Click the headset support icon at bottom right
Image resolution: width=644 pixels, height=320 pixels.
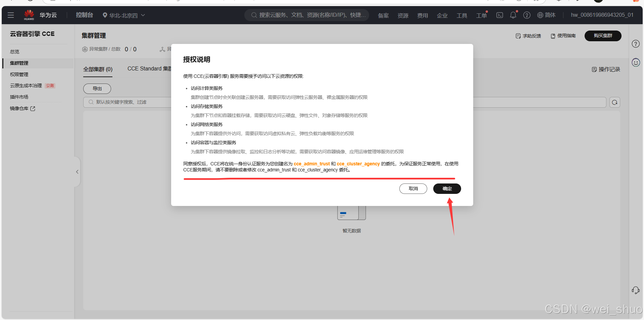(636, 290)
